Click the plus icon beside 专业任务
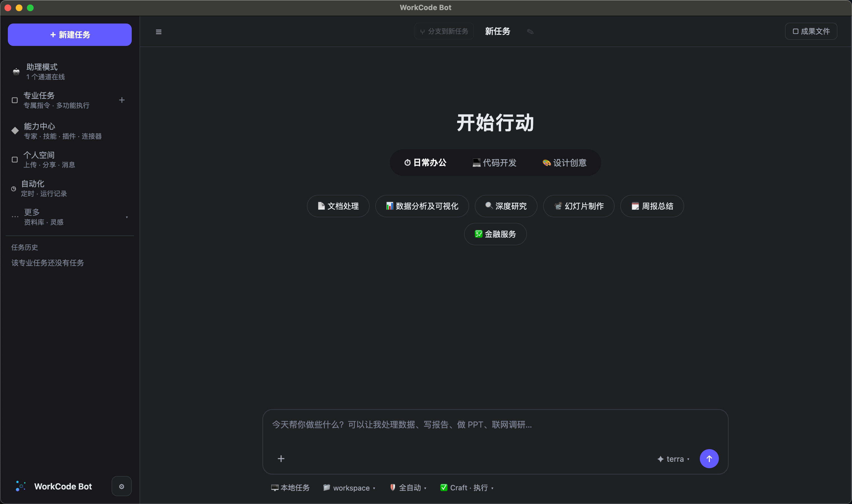 tap(122, 100)
